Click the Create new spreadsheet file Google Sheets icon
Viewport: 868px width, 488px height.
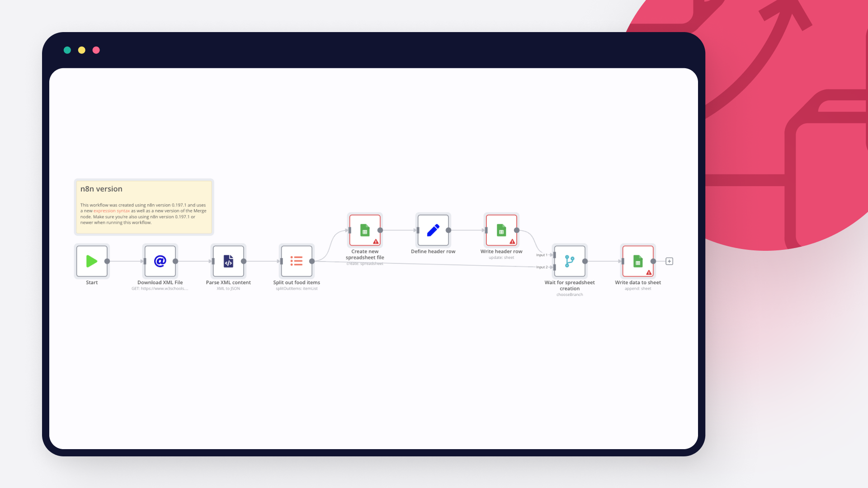(x=365, y=230)
